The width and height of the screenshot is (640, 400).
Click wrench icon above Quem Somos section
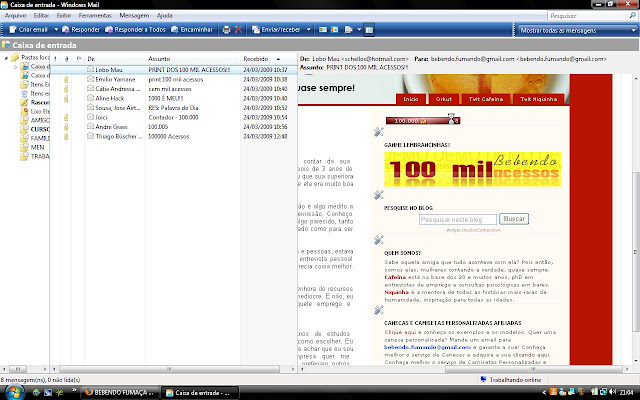[x=378, y=240]
